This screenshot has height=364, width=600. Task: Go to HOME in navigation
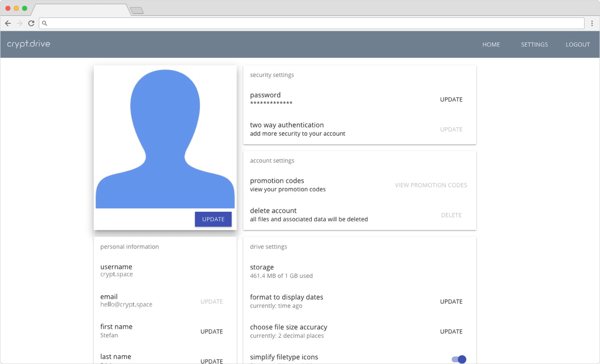491,45
